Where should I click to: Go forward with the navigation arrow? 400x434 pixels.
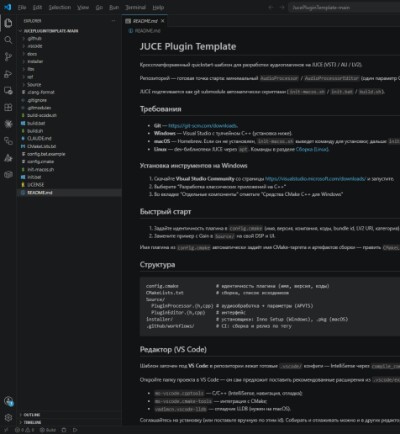coord(282,7)
